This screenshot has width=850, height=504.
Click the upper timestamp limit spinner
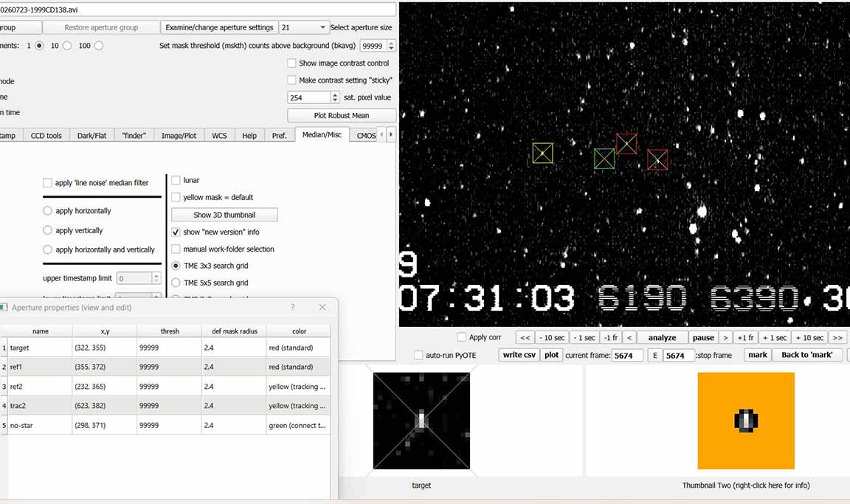156,278
